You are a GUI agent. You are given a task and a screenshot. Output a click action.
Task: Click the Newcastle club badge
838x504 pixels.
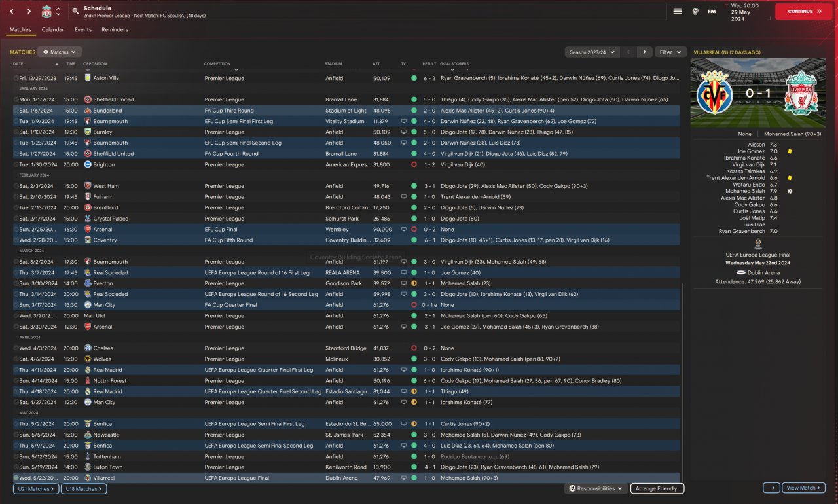coord(88,435)
